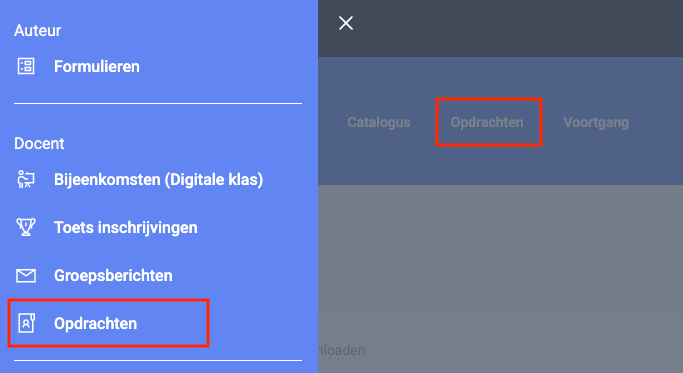Click the envelope icon for Groepsberichten
683x373 pixels.
point(26,275)
